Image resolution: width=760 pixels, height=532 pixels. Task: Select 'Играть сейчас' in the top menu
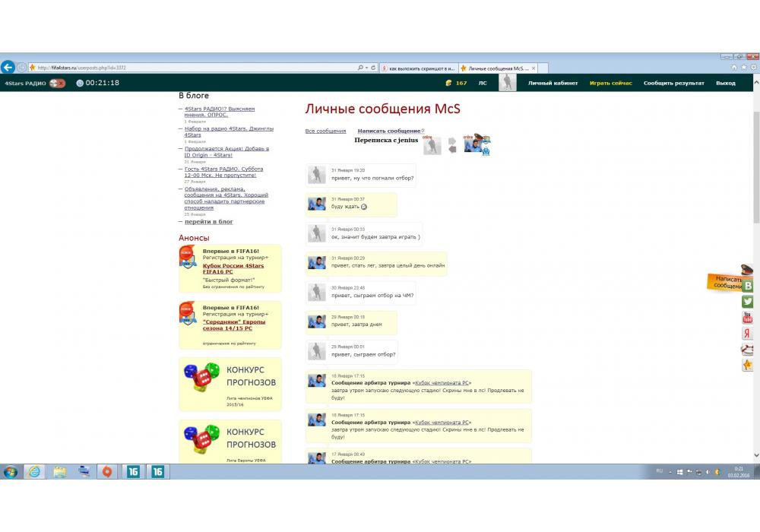tap(610, 83)
